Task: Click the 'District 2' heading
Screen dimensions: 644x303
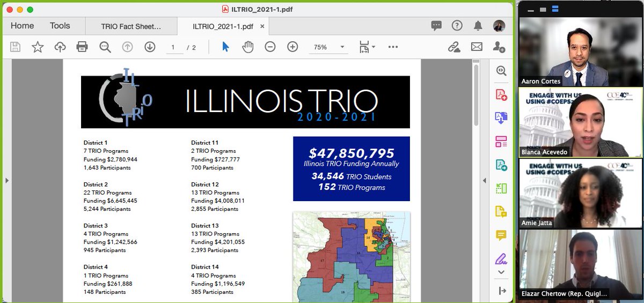Action: (96, 184)
